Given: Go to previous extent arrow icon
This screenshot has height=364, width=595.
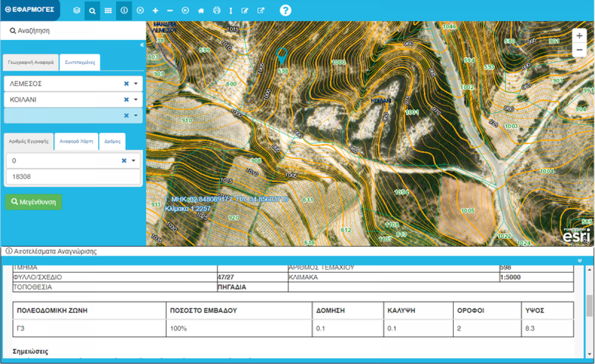Looking at the screenshot, I should pyautogui.click(x=185, y=10).
